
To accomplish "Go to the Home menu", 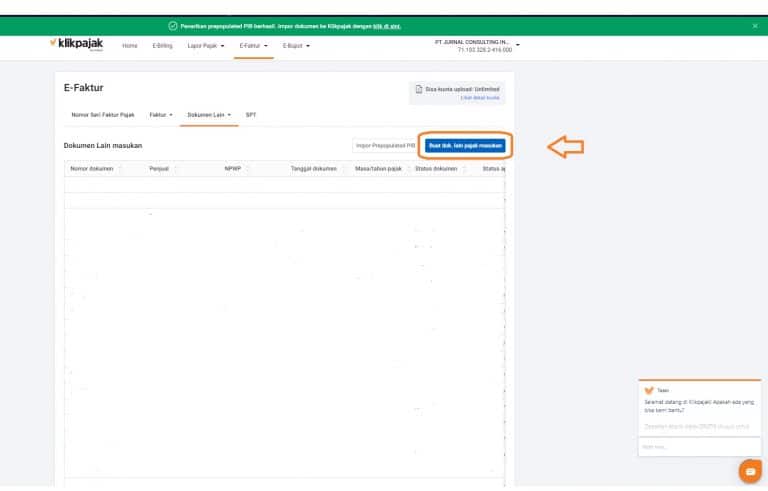I will point(130,46).
